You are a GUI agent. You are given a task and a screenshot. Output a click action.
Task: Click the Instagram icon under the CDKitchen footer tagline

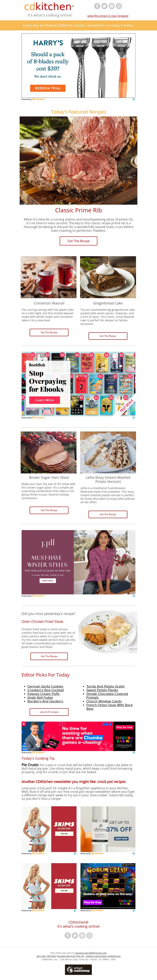(x=89, y=935)
